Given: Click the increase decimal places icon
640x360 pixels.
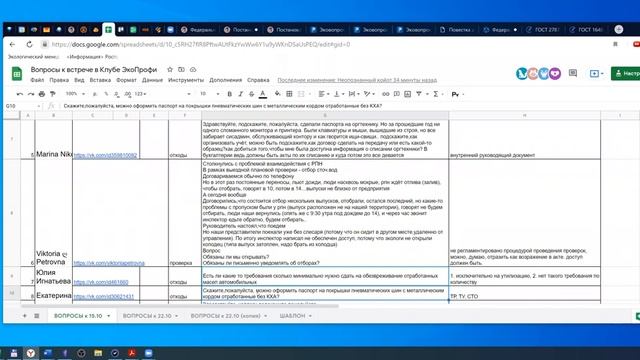Looking at the screenshot, I should pyautogui.click(x=128, y=94).
